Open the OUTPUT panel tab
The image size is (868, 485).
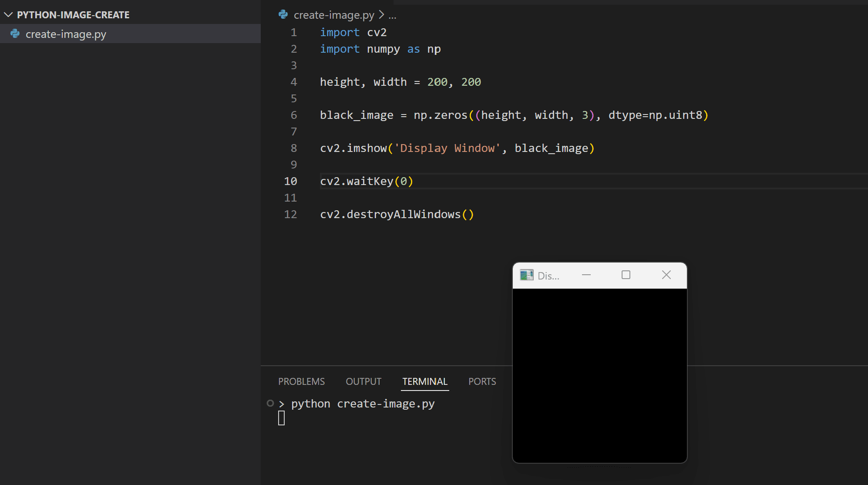click(363, 381)
